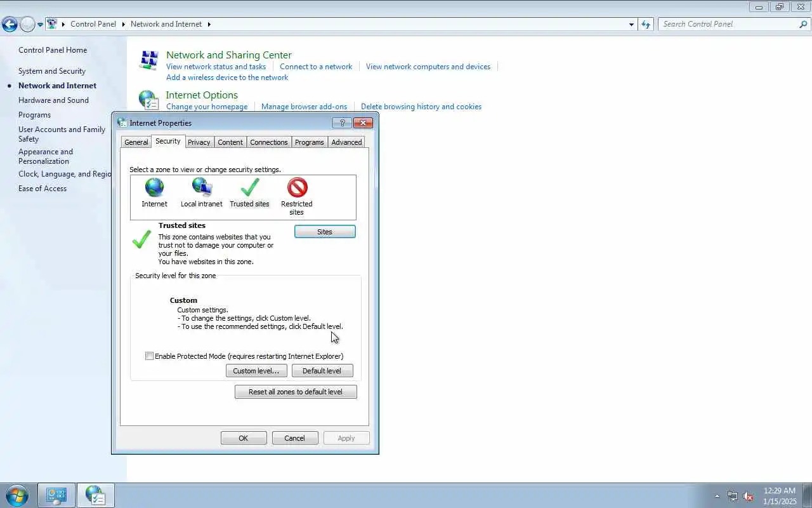
Task: Click the Internet Properties title bar icon
Action: (122, 123)
